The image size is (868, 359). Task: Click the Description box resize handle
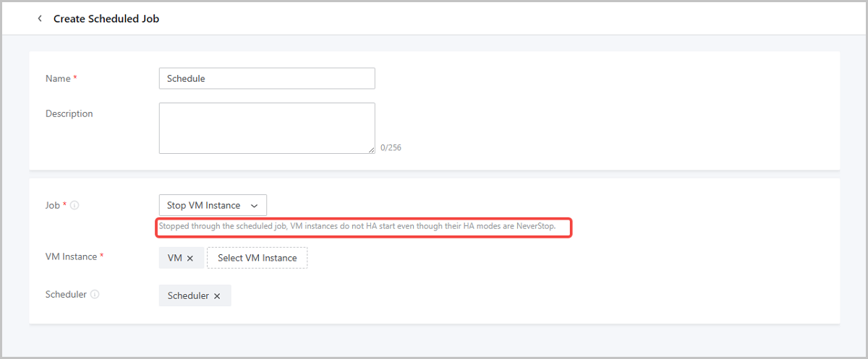371,150
